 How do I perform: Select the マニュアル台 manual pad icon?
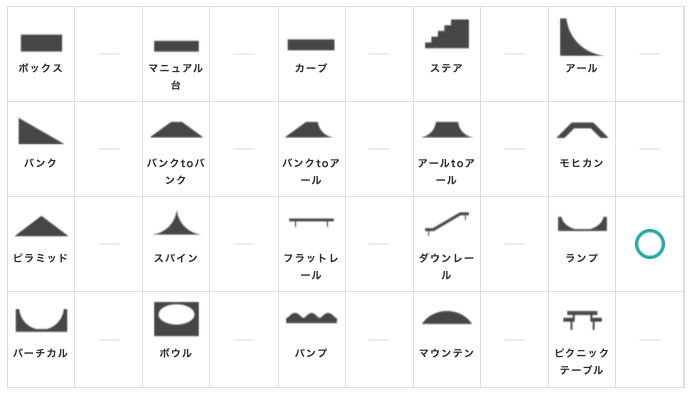coord(176,46)
